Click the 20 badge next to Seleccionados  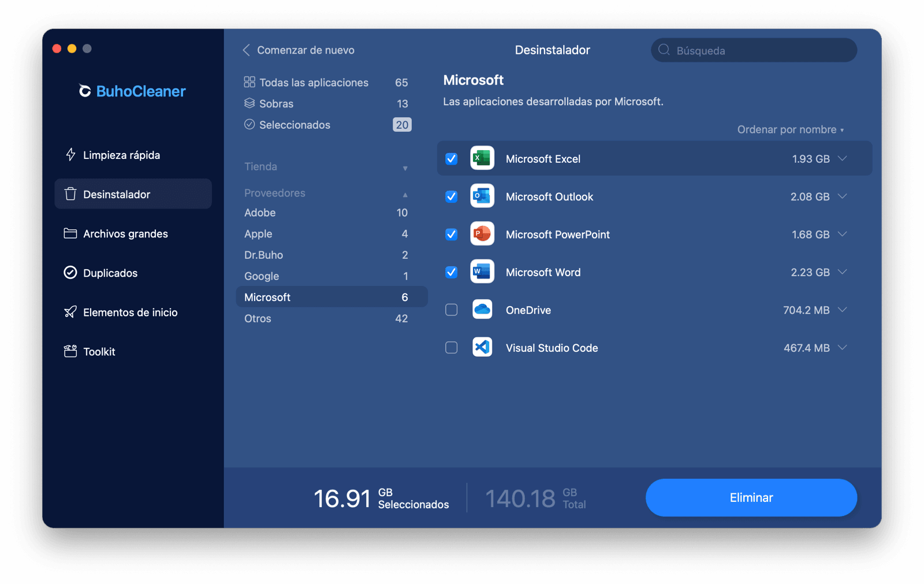402,125
